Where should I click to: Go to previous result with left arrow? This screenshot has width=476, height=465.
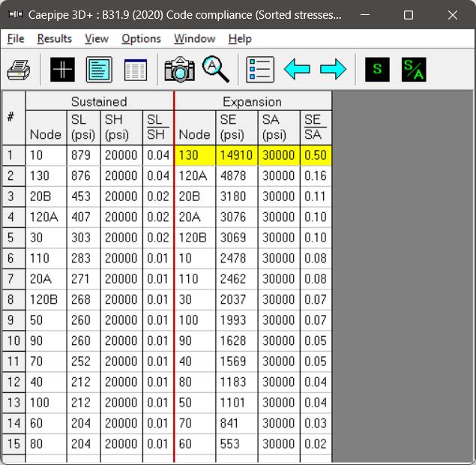[x=297, y=70]
